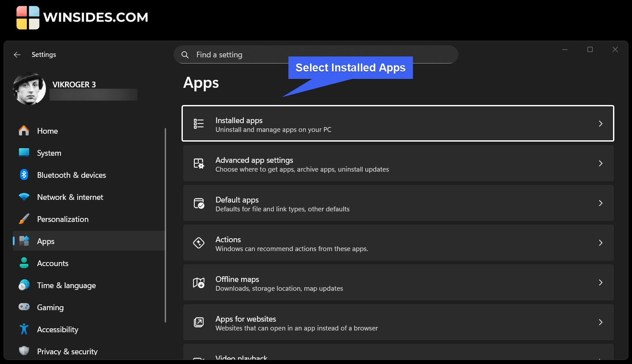The width and height of the screenshot is (632, 364).
Task: Select the Accessibility figure icon
Action: [x=24, y=329]
